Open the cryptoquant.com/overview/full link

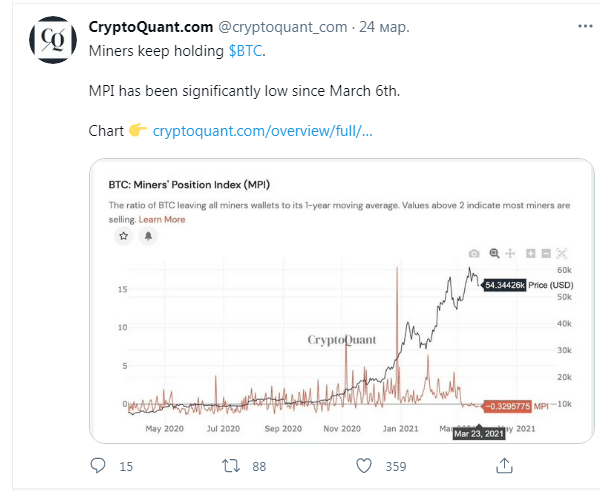pos(262,131)
